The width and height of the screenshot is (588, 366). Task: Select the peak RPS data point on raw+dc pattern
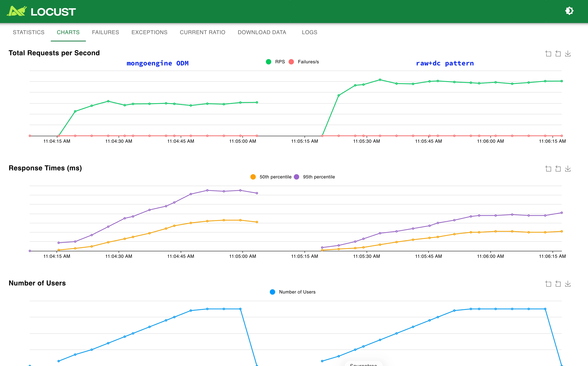(x=380, y=79)
